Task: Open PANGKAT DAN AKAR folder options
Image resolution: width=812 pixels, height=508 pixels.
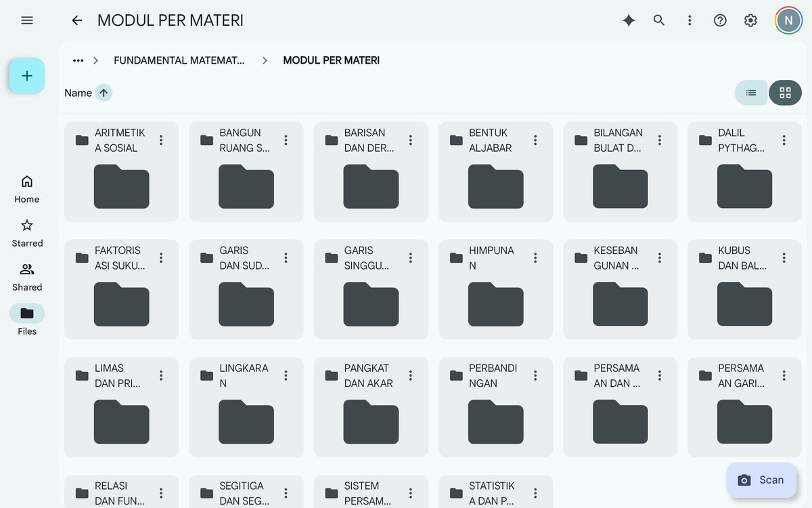Action: (x=410, y=376)
